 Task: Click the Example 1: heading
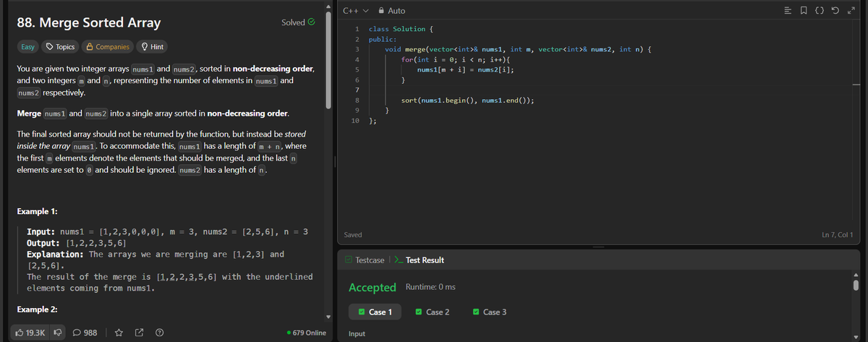point(37,211)
